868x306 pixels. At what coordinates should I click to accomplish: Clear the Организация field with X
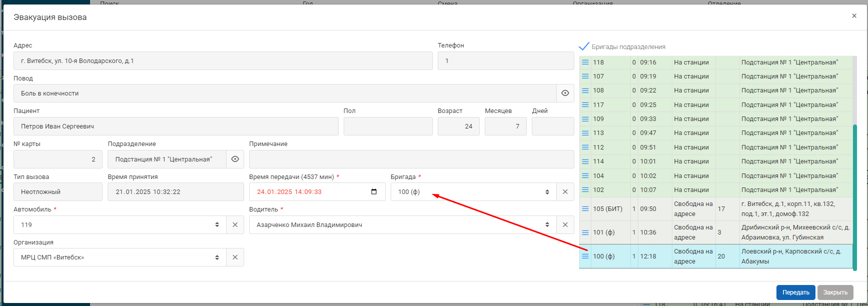235,257
